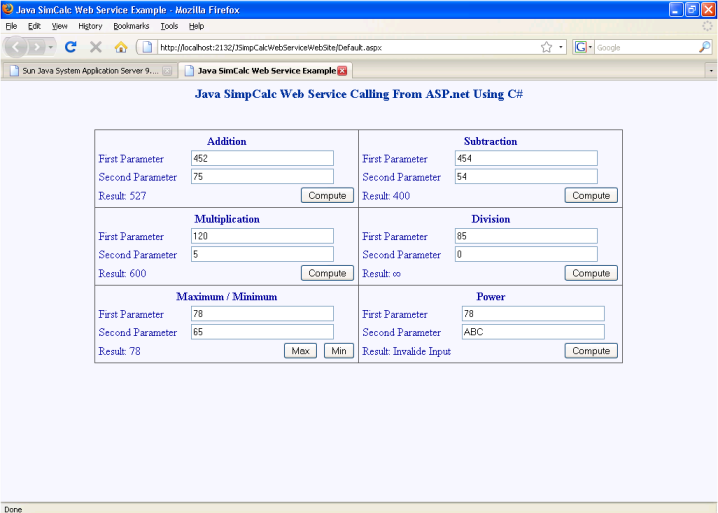Click the Google search engine icon
This screenshot has width=718, height=513.
(581, 47)
